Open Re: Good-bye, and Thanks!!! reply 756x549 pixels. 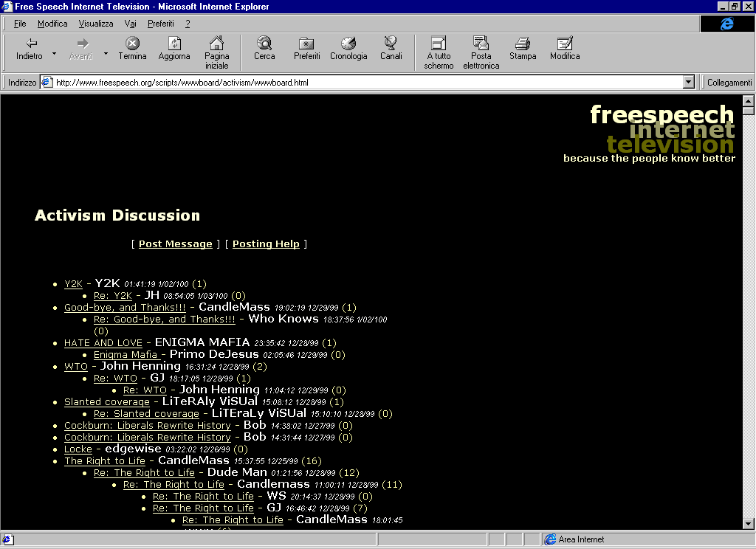(165, 319)
